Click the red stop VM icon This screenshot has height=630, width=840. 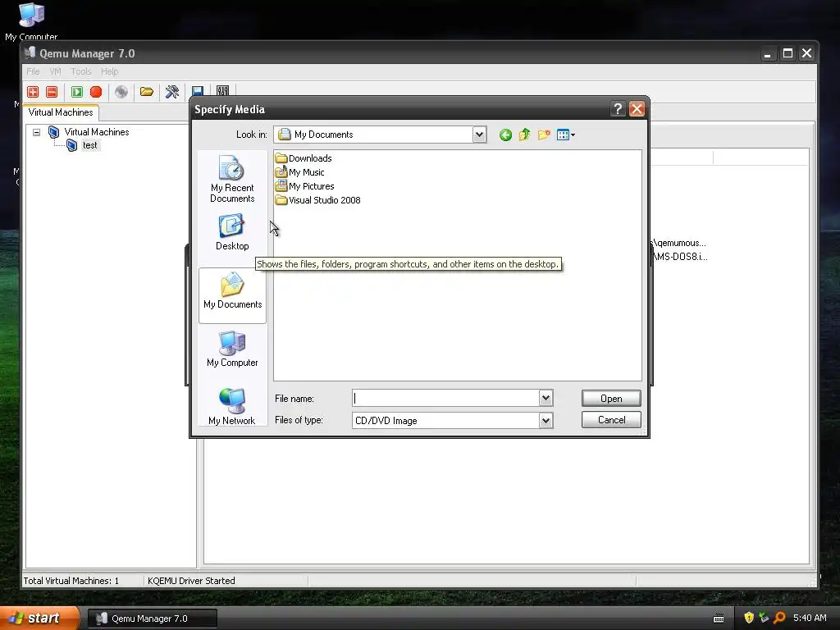click(96, 92)
